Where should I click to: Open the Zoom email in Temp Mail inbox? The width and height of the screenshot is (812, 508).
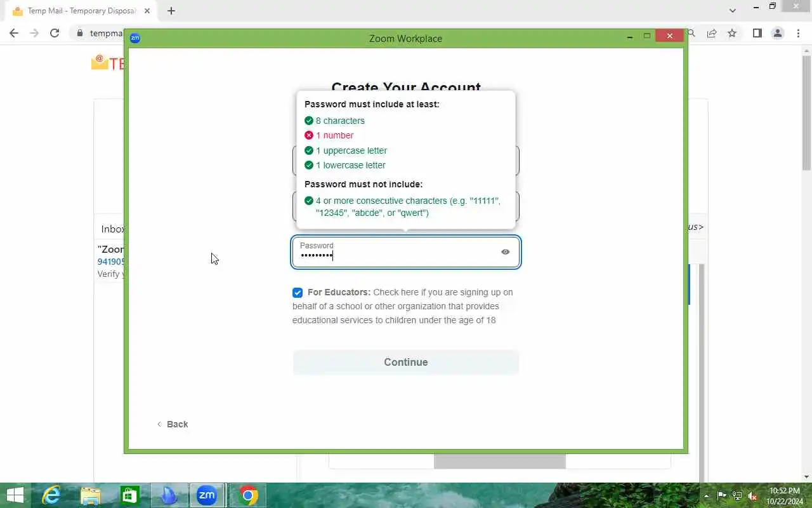point(110,262)
